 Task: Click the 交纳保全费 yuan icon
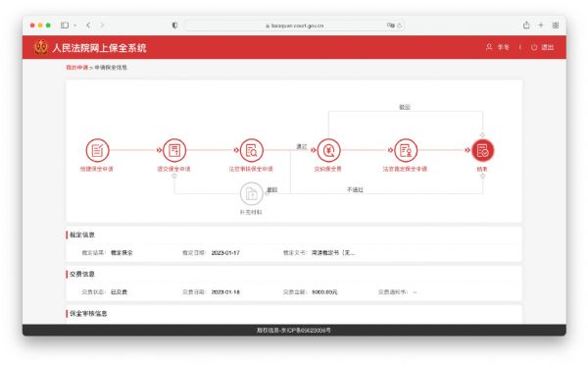point(329,150)
